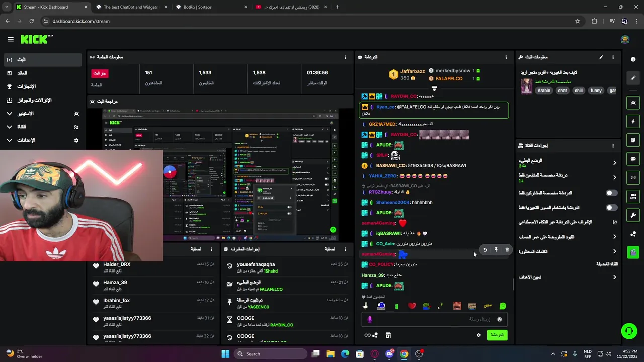This screenshot has width=644, height=362.
Task: Toggle the emote-only chat switch
Action: pos(611,208)
